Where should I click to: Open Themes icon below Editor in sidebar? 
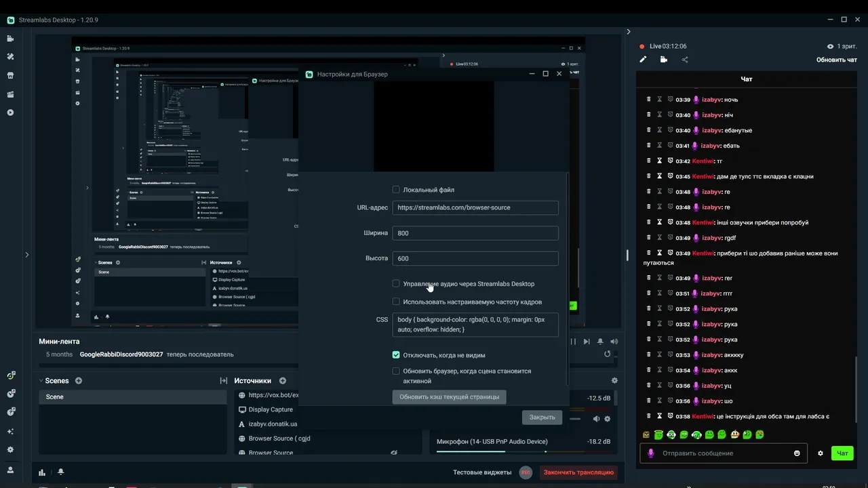(x=10, y=57)
